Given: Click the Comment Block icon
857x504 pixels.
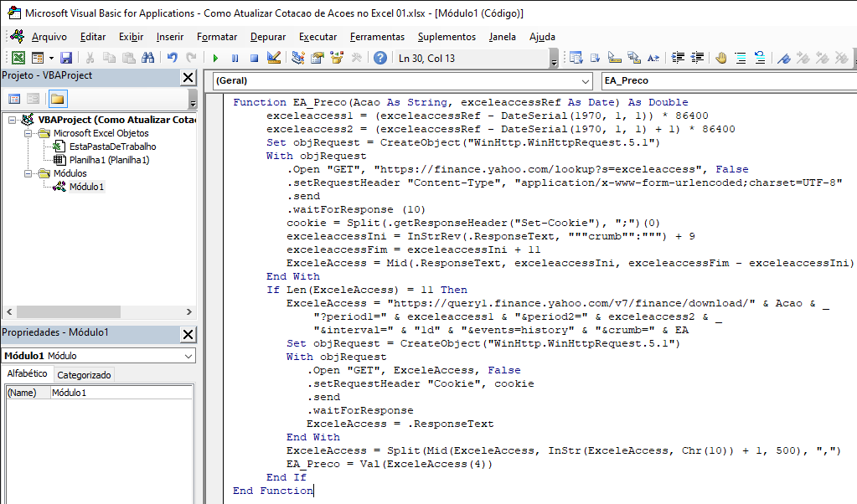Looking at the screenshot, I should (x=741, y=58).
